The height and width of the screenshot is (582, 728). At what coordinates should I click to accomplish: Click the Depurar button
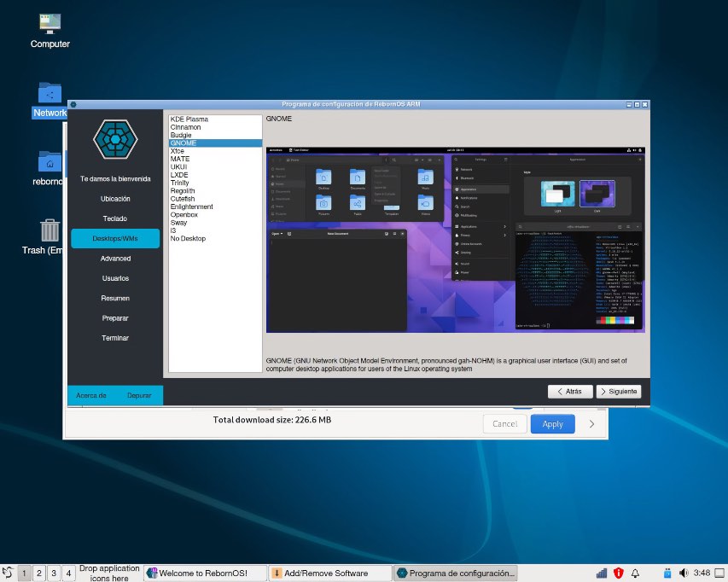pos(139,395)
